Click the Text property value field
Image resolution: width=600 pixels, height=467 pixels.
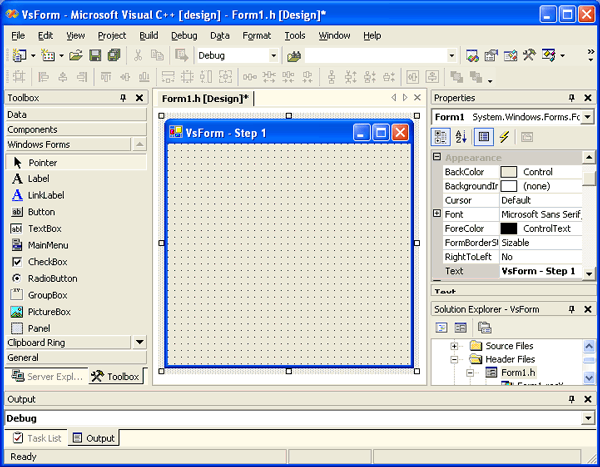click(540, 271)
